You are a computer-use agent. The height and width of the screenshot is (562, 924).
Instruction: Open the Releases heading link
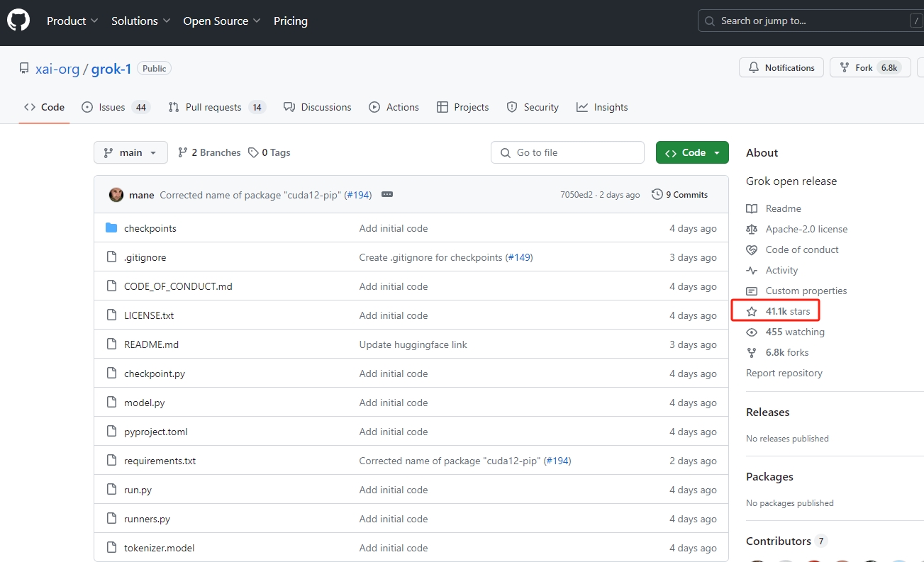[x=767, y=412]
